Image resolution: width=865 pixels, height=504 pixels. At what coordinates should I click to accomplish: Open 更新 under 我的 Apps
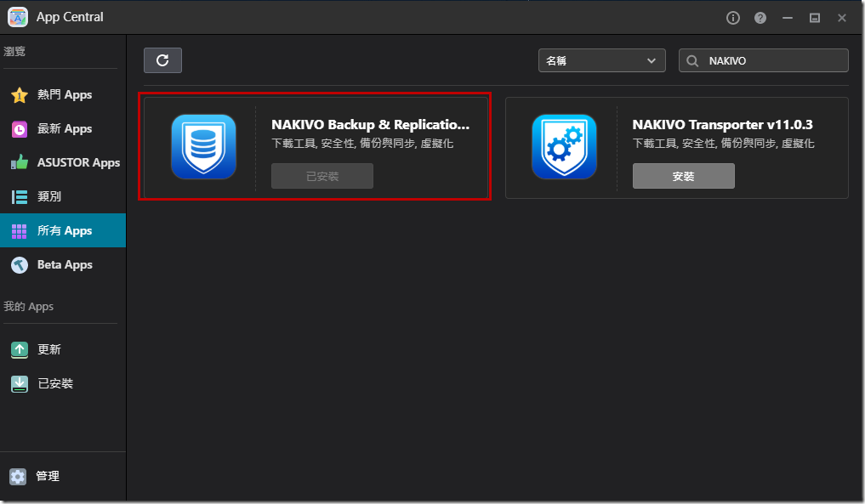click(x=63, y=349)
